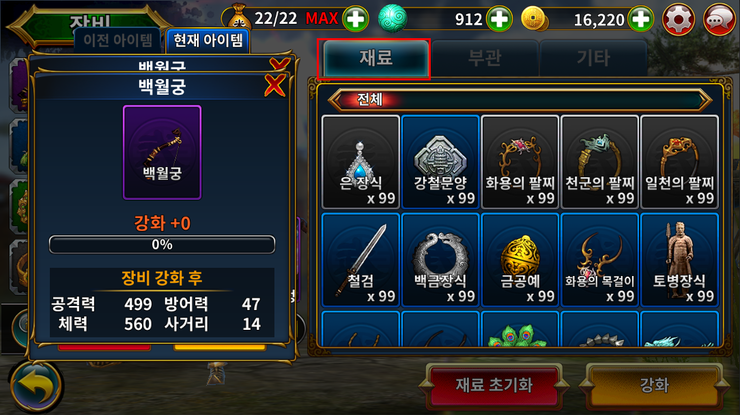Pick the 백금장식 ring material
The image size is (740, 415).
(x=440, y=260)
